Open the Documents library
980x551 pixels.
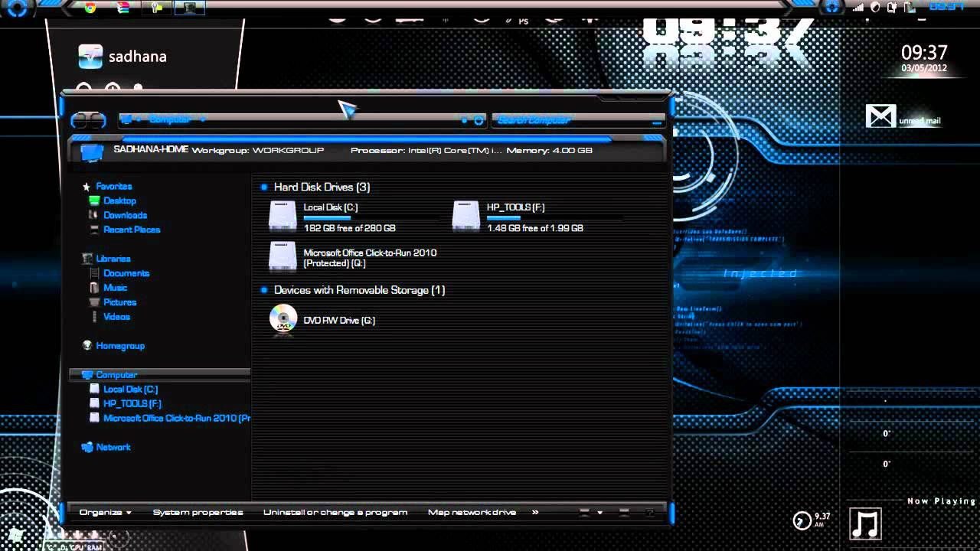126,273
